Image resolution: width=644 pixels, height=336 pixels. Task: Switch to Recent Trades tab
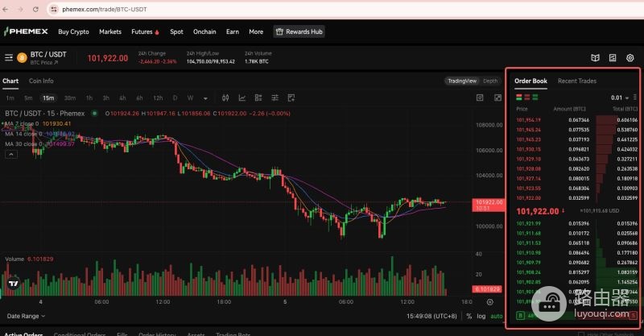point(576,81)
